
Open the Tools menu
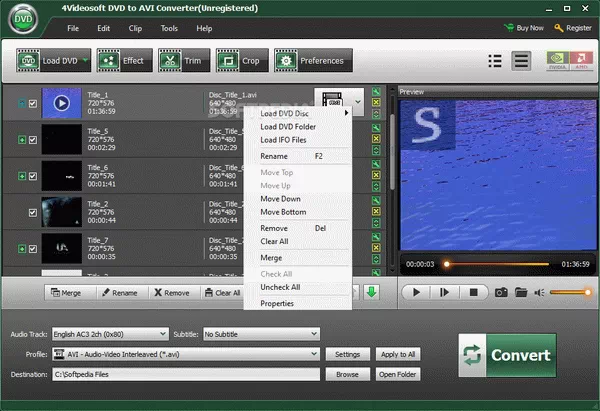[169, 28]
